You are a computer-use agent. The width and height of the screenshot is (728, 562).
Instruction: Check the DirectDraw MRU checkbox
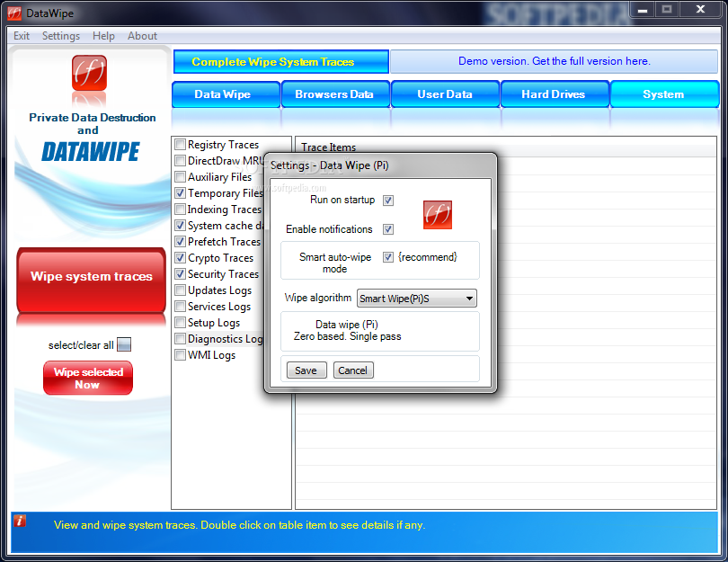[180, 161]
